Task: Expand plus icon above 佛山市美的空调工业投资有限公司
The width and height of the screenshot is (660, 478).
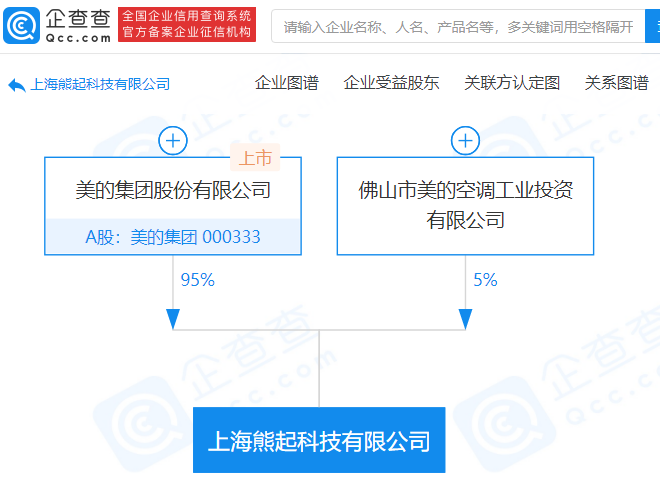Action: [x=465, y=141]
